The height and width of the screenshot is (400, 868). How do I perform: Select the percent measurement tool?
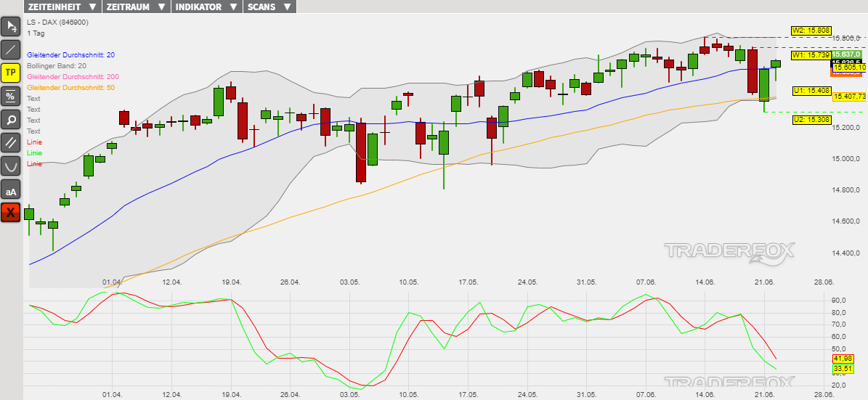(x=11, y=96)
